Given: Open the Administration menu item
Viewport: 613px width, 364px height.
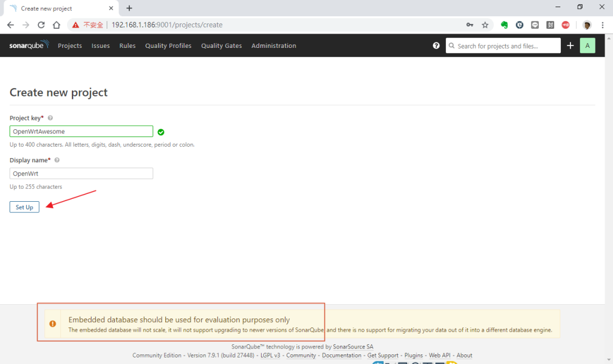Looking at the screenshot, I should pos(274,45).
